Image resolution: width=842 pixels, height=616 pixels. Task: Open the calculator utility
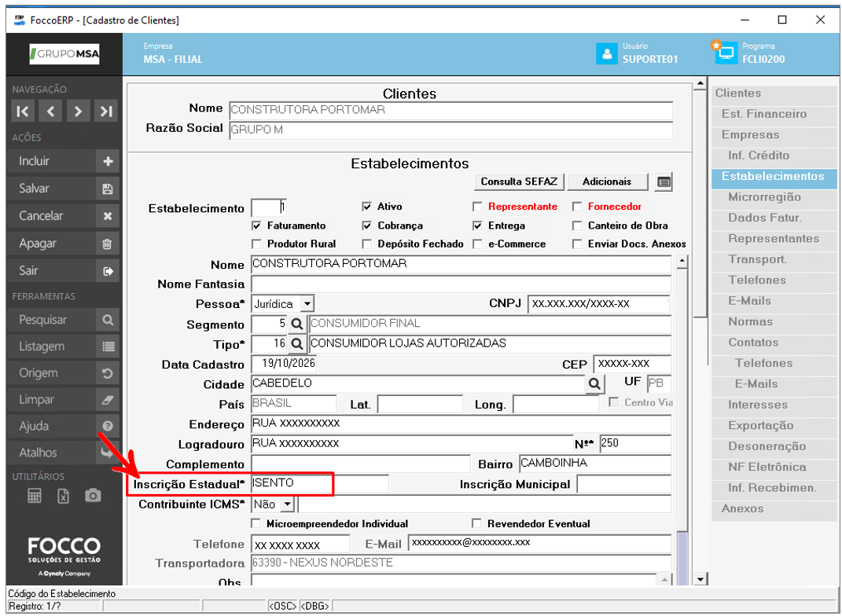[x=35, y=496]
